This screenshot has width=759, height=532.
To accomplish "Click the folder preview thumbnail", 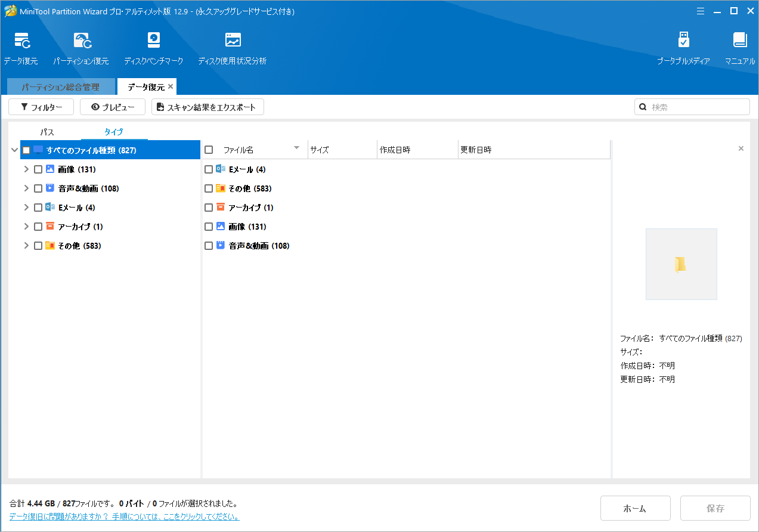I will 681,264.
